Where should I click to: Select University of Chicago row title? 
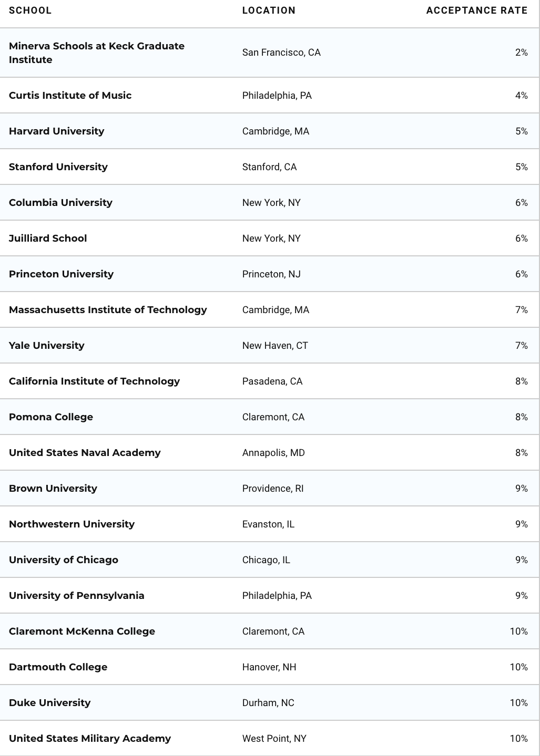coord(64,560)
